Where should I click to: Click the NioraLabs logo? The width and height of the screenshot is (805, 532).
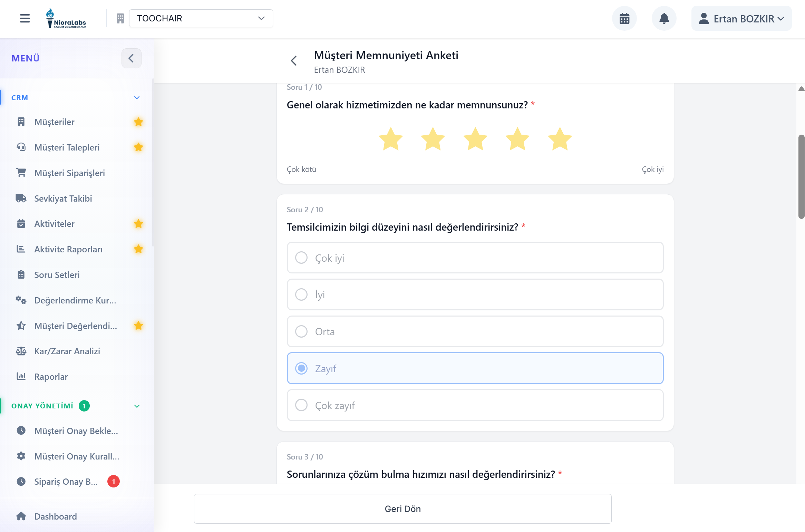(x=66, y=18)
